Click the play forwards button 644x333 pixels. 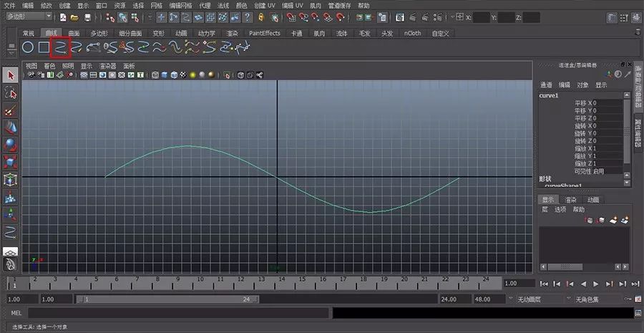tap(596, 284)
